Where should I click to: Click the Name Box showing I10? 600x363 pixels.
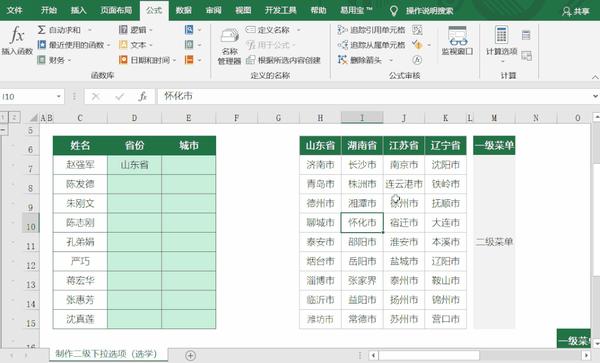pos(27,96)
